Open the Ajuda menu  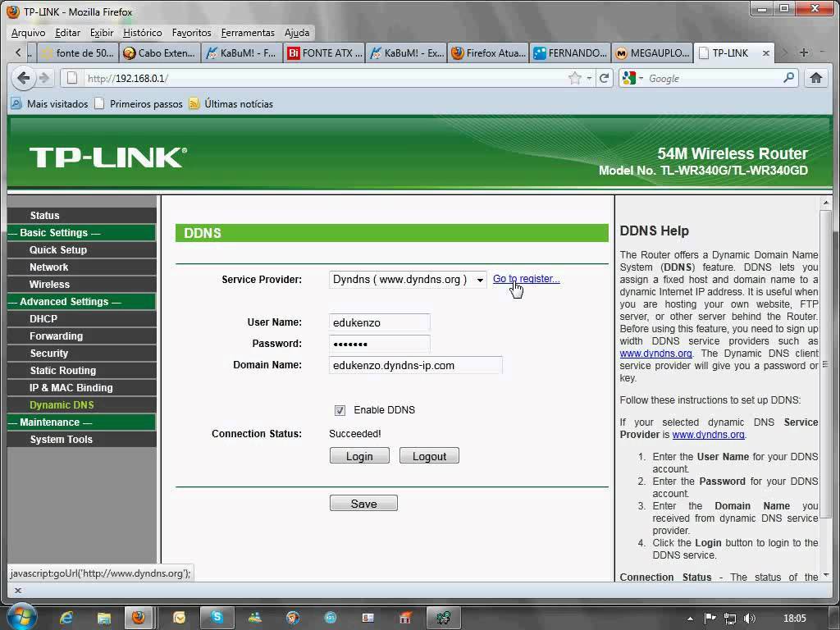point(297,33)
